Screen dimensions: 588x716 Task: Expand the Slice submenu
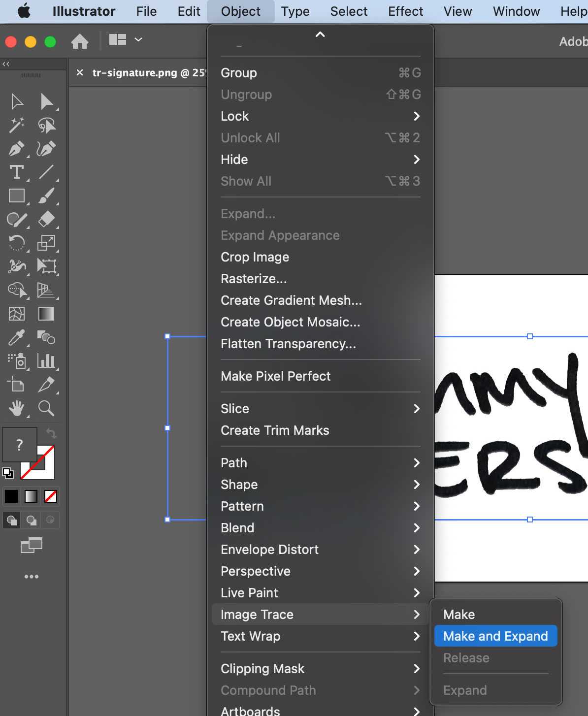click(x=320, y=409)
